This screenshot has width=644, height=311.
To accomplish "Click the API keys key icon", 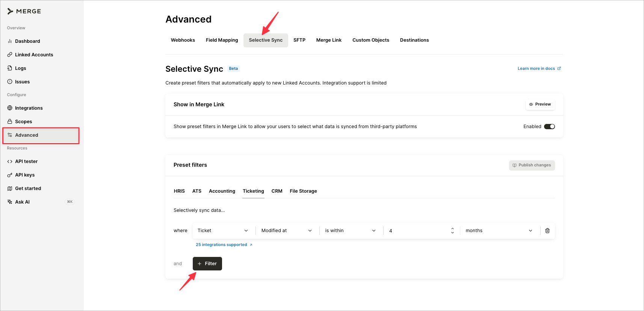I will point(10,175).
